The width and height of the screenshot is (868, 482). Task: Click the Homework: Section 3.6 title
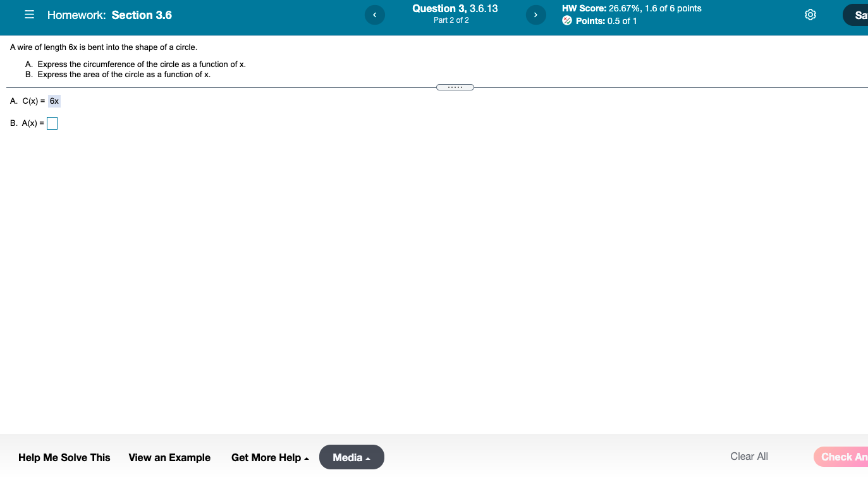pos(109,15)
